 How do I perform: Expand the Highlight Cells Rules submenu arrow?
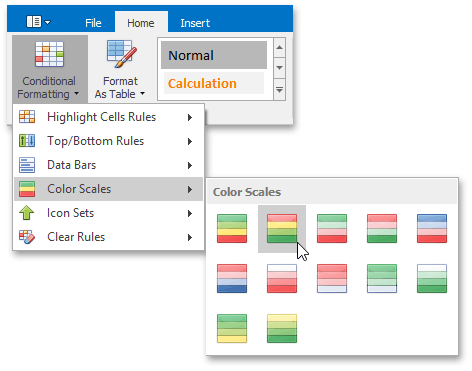pos(190,117)
